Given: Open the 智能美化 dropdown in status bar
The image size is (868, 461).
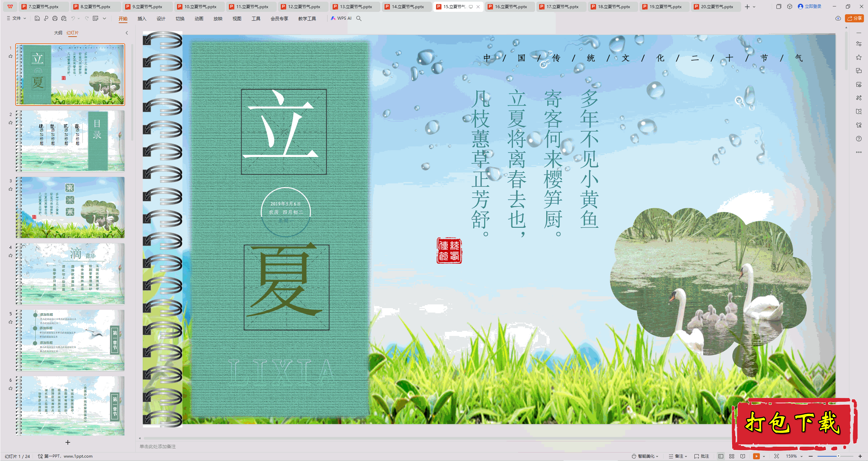Looking at the screenshot, I should tap(645, 456).
